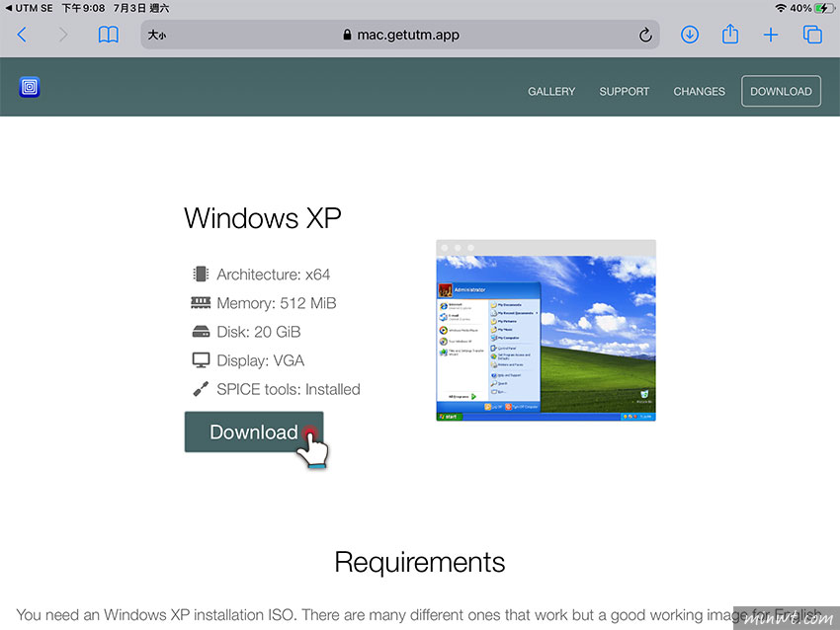Image resolution: width=840 pixels, height=630 pixels.
Task: Tap the mac.getutm.app address field
Action: click(400, 36)
